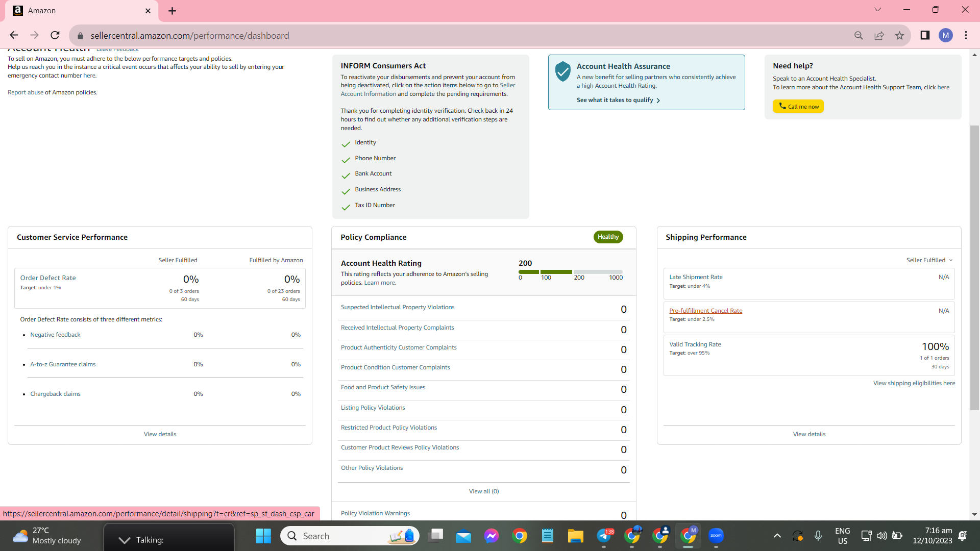Open Product Authenticity Customer Complaints
Image resolution: width=980 pixels, height=551 pixels.
click(399, 347)
